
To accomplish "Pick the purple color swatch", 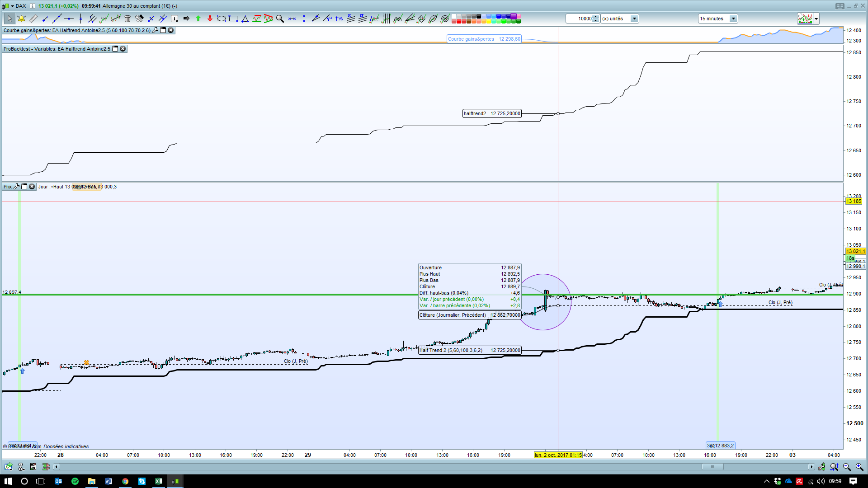I will click(514, 16).
